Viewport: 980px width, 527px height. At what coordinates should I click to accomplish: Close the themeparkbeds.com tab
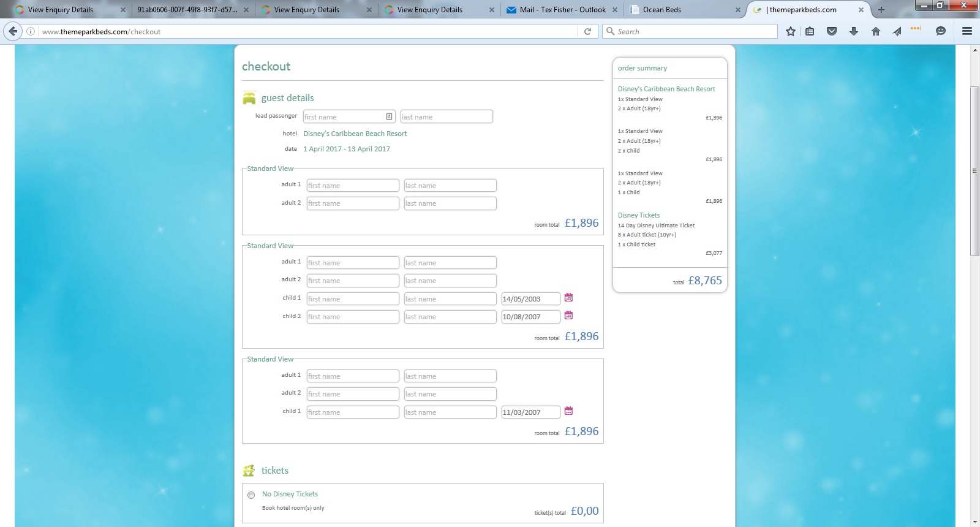point(861,10)
